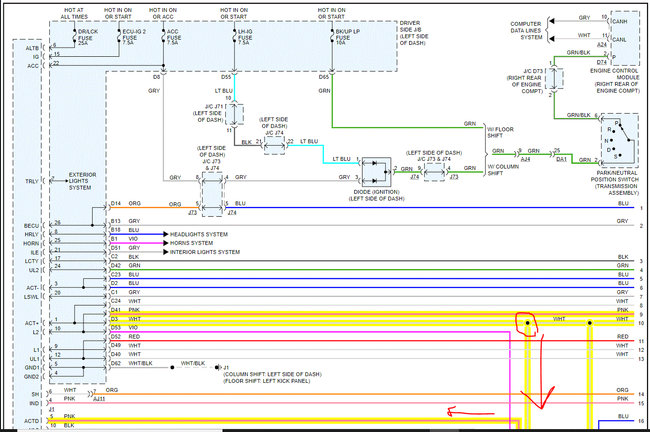Viewport: 650px width, 432px height.
Task: Click the CANL pin label
Action: [619, 40]
